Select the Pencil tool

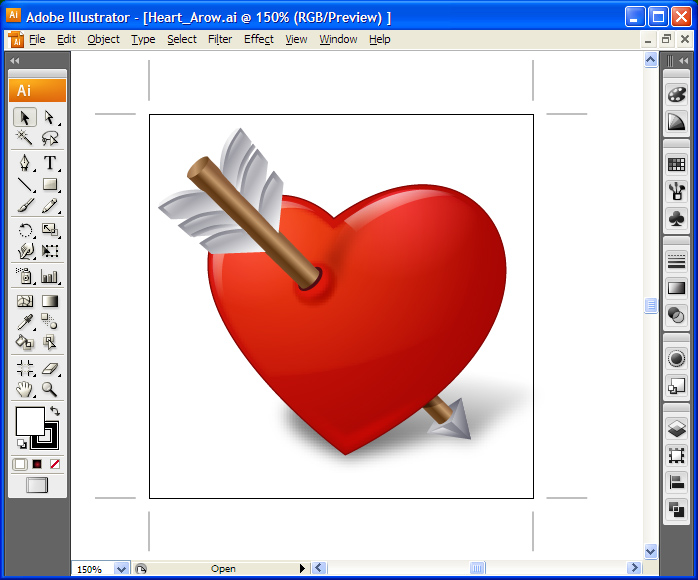coord(49,205)
